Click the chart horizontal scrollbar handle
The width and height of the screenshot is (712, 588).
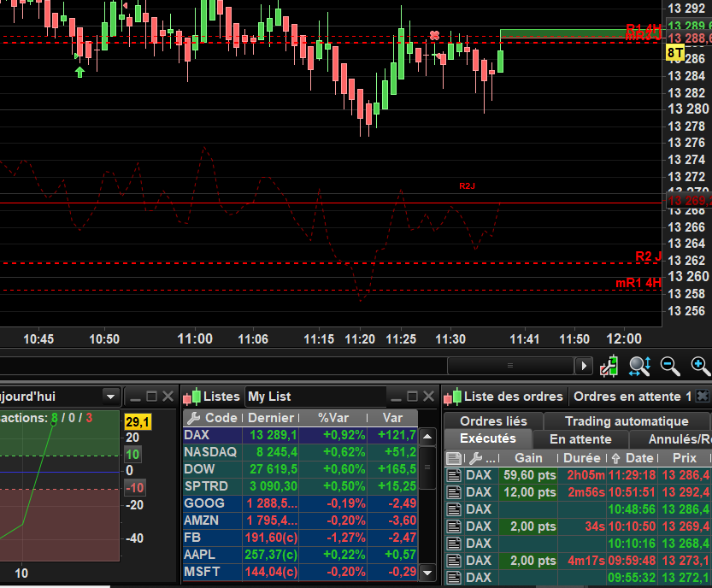(x=510, y=366)
